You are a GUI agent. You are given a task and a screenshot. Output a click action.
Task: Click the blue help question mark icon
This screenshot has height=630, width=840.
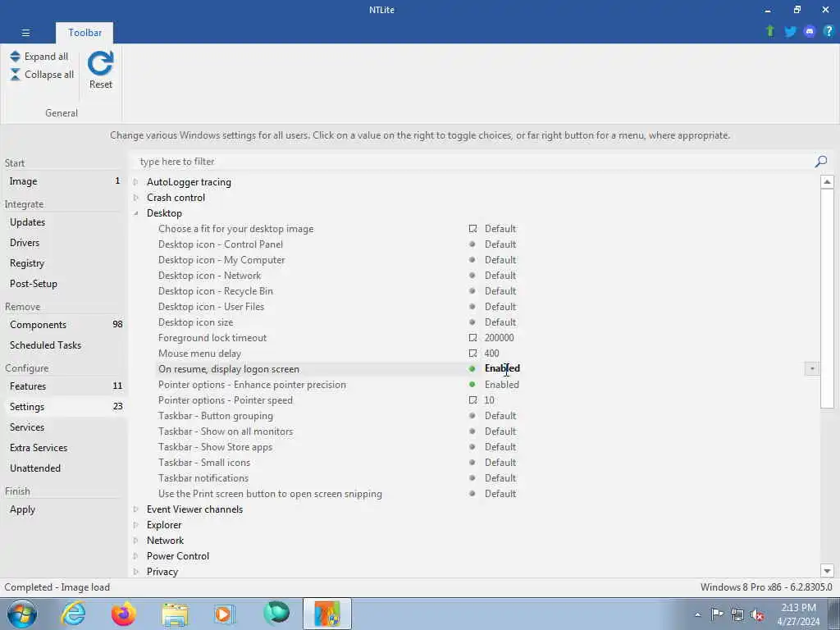click(828, 31)
